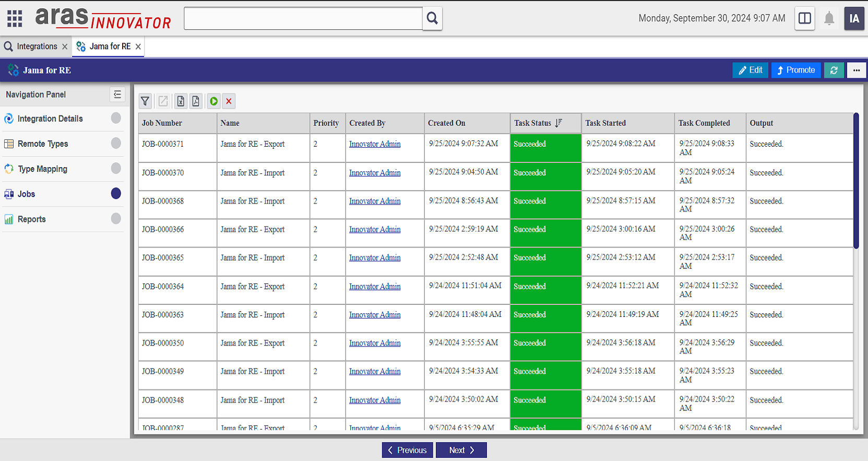Export grid to Excel icon

point(181,101)
